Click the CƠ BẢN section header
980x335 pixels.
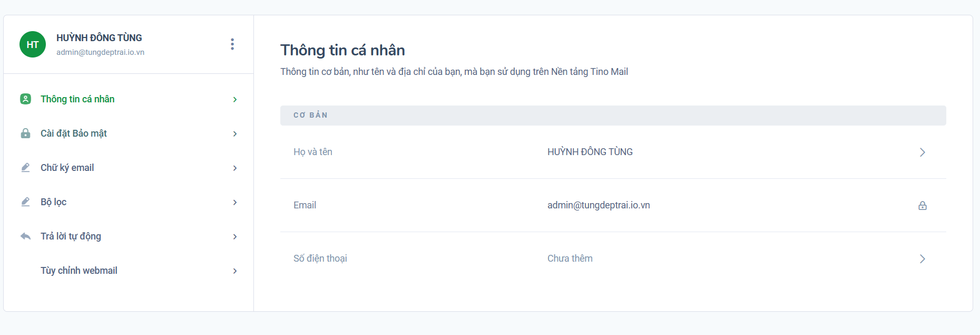pos(311,115)
